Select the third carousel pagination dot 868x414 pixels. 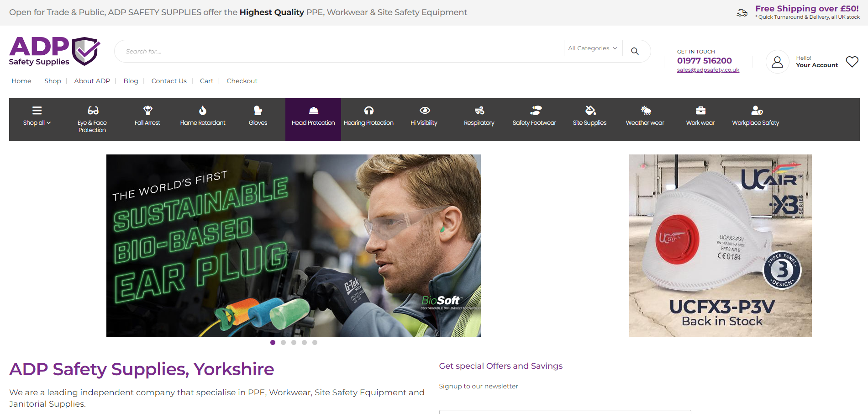294,342
